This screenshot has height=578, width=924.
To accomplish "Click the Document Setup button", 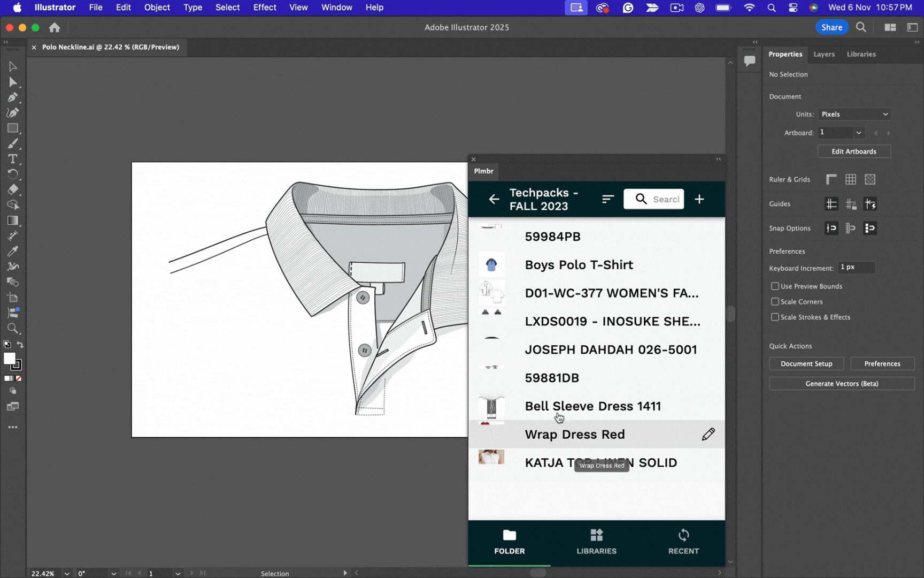I will [x=806, y=364].
